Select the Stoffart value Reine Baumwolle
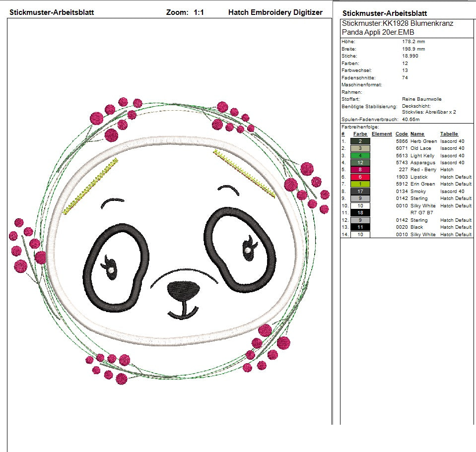476x452 pixels. click(422, 99)
